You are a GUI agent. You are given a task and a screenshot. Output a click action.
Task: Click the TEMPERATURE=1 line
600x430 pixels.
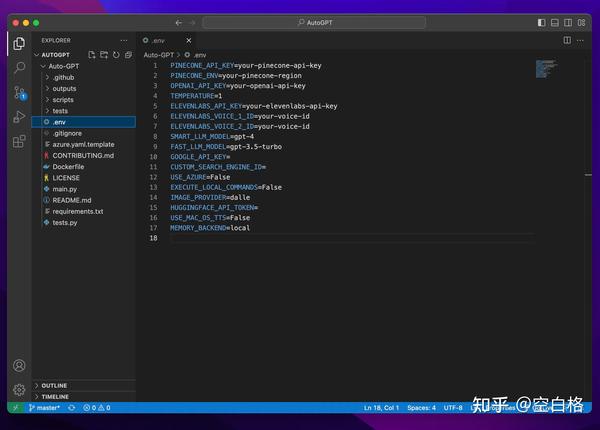196,96
